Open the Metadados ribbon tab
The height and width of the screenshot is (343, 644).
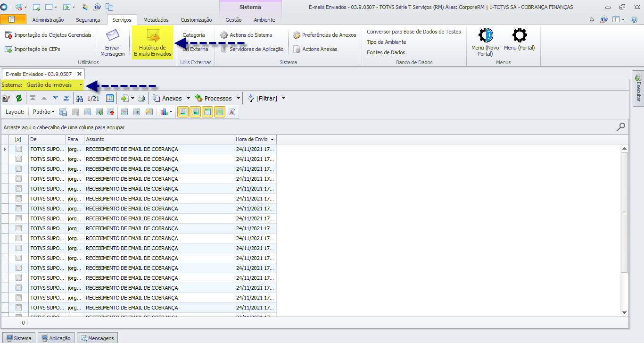tap(156, 20)
